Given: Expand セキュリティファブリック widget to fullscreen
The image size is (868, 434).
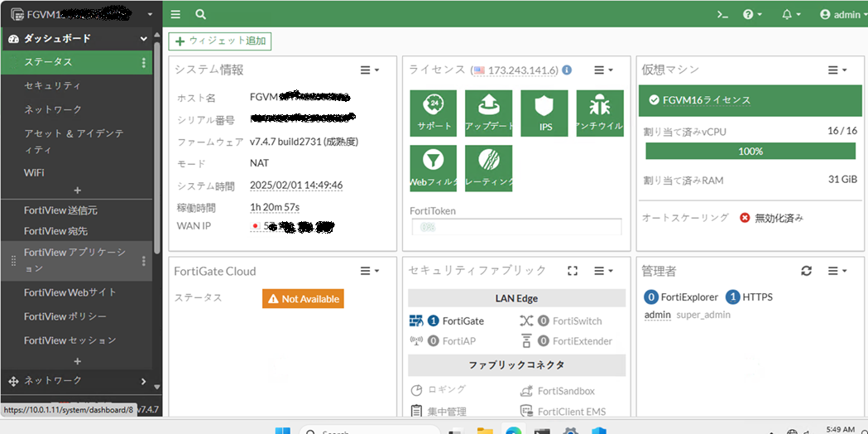Looking at the screenshot, I should (x=573, y=271).
